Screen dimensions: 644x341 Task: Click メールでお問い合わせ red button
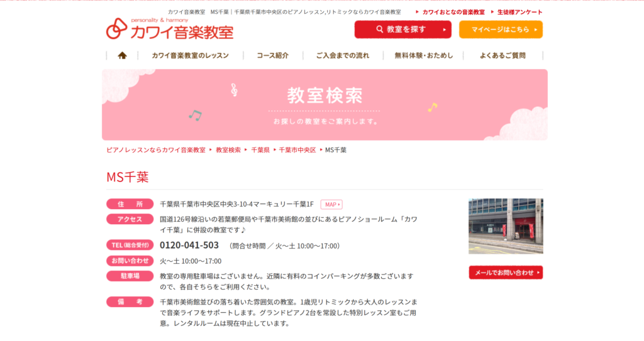(506, 273)
